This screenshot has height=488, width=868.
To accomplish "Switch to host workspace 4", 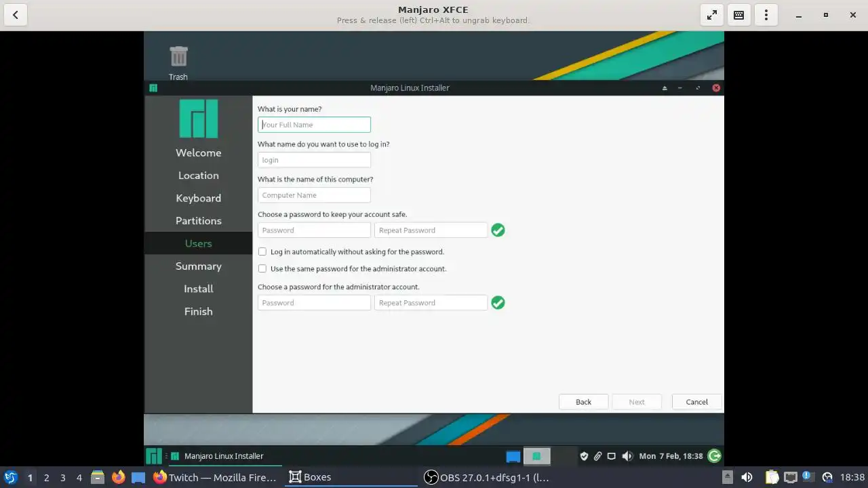I will (79, 477).
